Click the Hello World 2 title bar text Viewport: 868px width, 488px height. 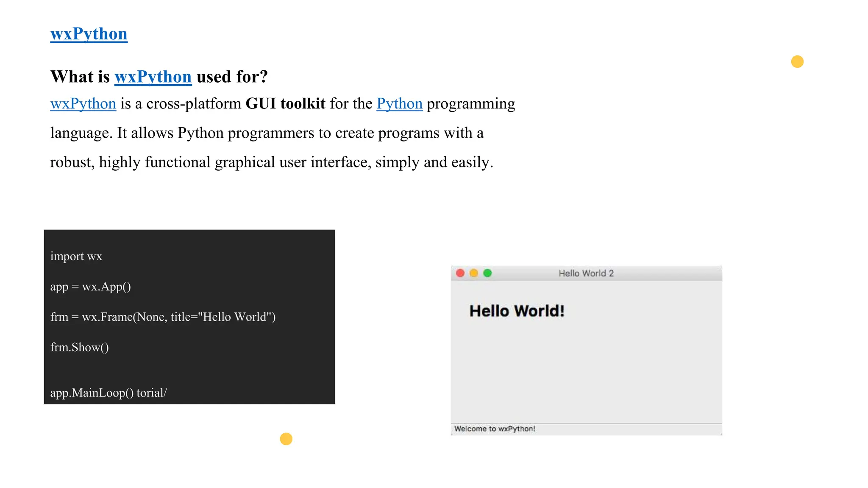tap(586, 273)
